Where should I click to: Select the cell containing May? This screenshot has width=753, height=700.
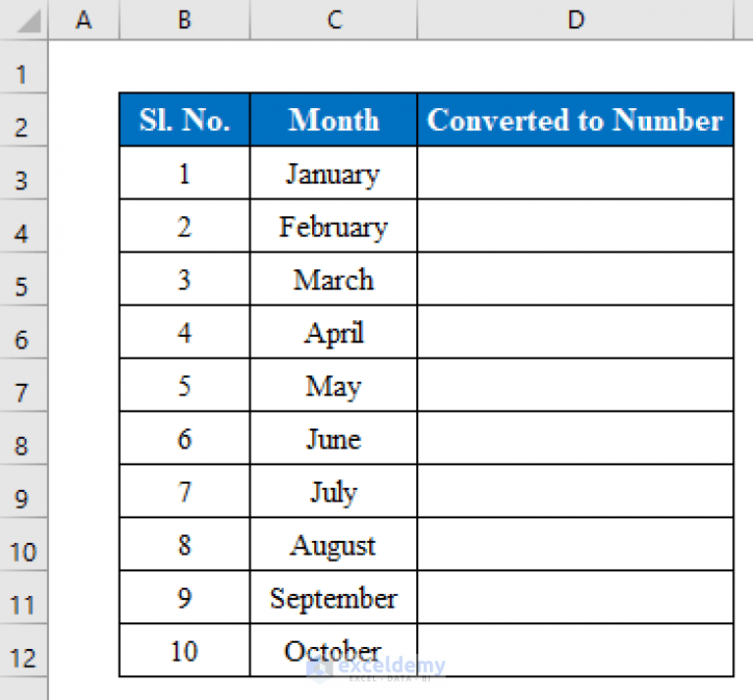[334, 385]
